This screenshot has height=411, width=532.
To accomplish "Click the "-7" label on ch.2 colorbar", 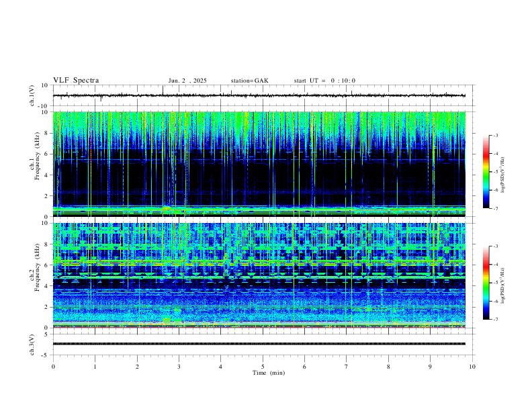I will click(x=495, y=320).
